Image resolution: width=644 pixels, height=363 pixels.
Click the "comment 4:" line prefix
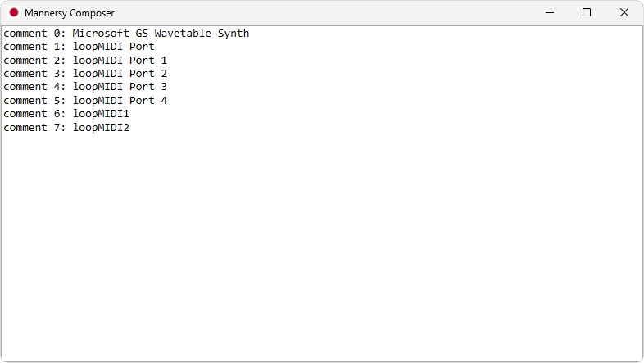pyautogui.click(x=34, y=87)
